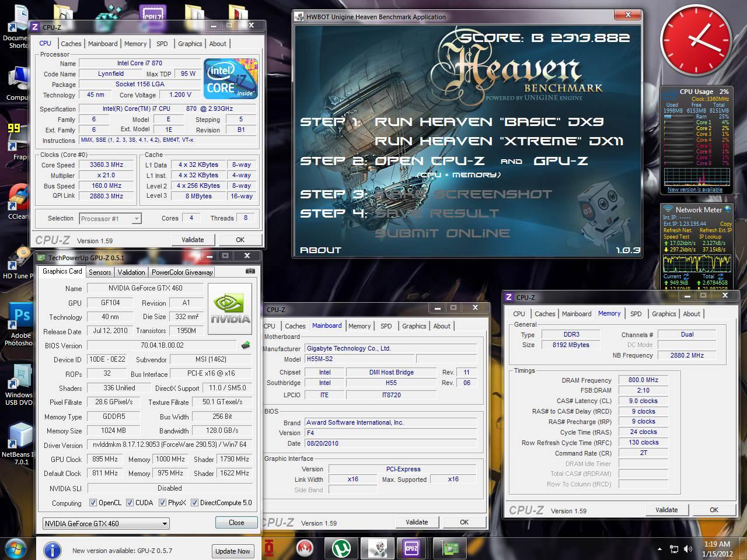Click the network tray icon
Viewport: 747px width, 560px height.
point(674,549)
